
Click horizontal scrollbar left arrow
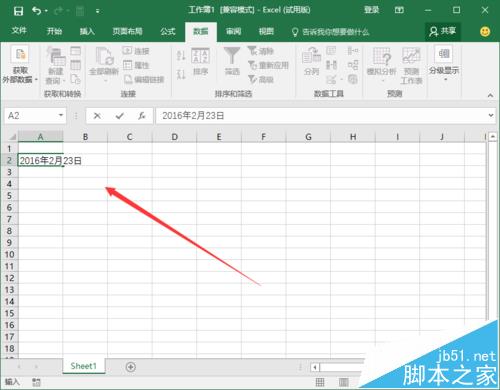315,367
